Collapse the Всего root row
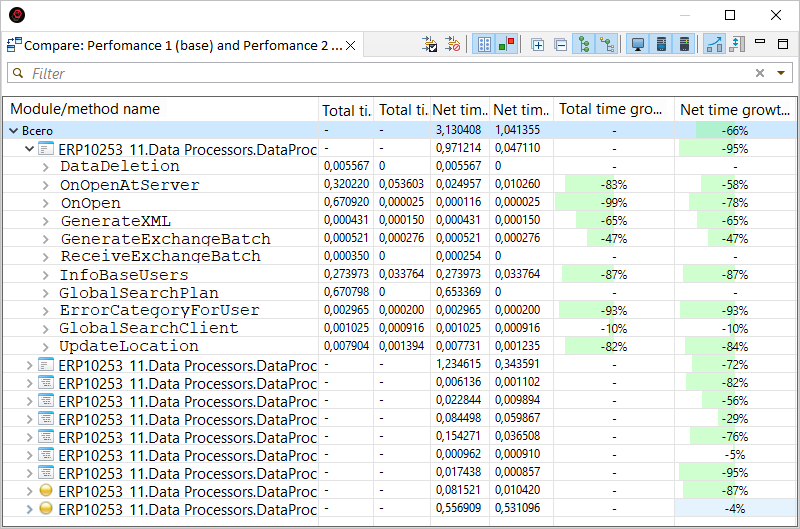The height and width of the screenshot is (529, 800). coord(13,131)
